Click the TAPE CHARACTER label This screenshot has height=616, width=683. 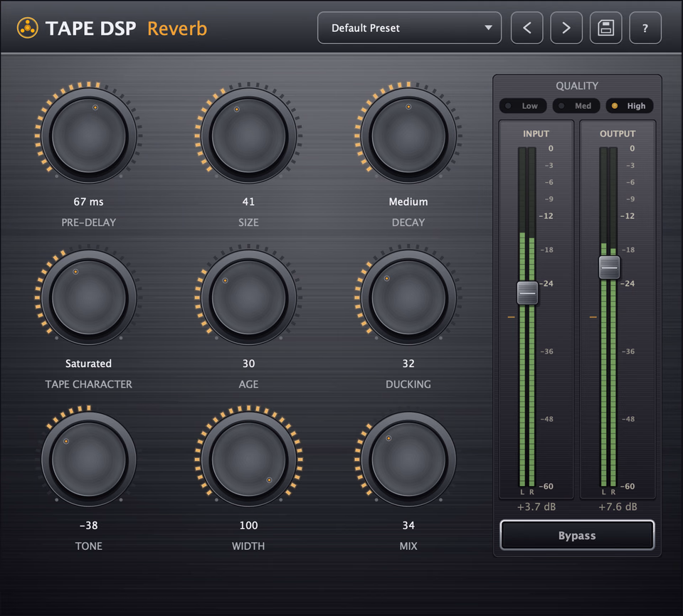89,384
